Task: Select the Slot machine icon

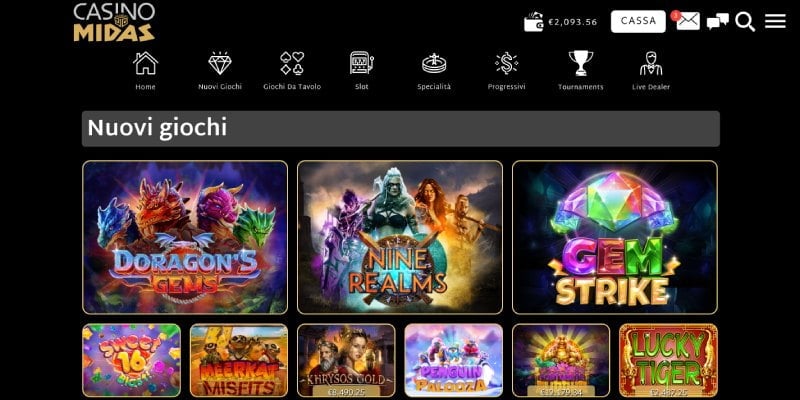Action: click(x=362, y=63)
